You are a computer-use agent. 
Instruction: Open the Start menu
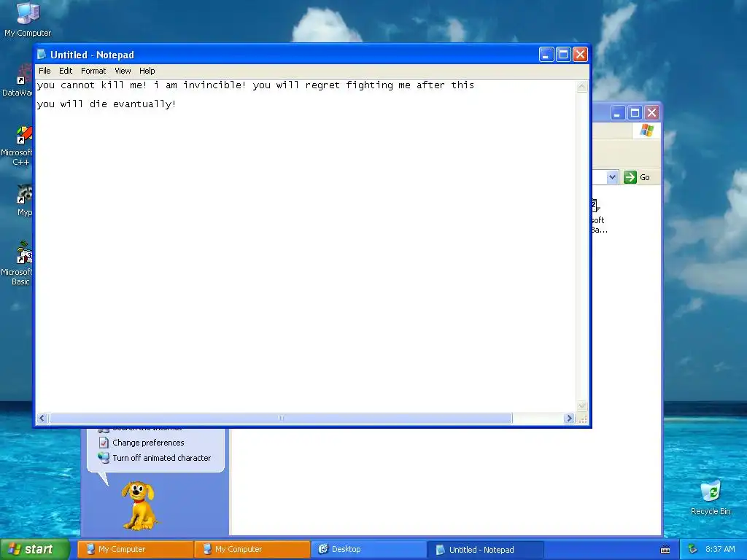[34, 549]
